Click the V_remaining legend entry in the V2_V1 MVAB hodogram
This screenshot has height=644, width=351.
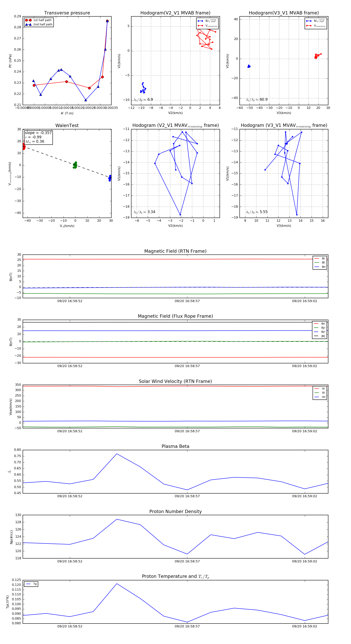(x=207, y=26)
